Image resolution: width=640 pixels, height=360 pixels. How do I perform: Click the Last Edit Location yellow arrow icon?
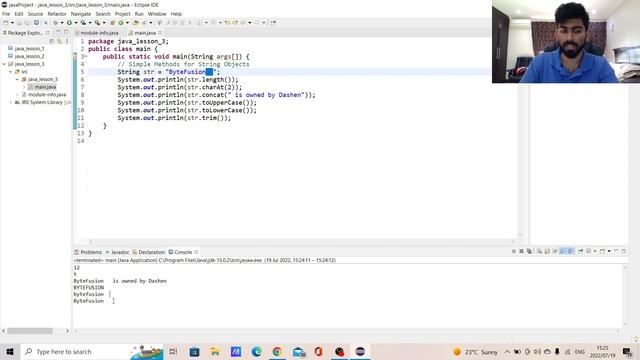click(227, 23)
